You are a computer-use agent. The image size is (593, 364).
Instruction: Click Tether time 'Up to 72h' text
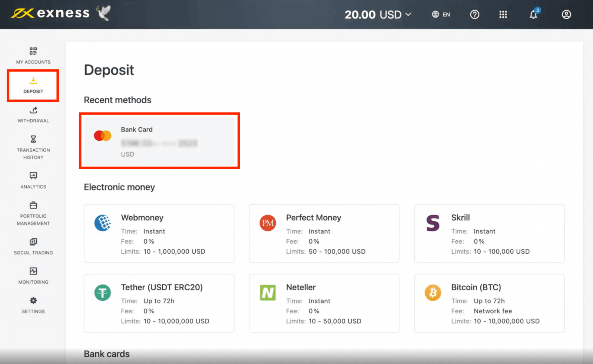[159, 301]
